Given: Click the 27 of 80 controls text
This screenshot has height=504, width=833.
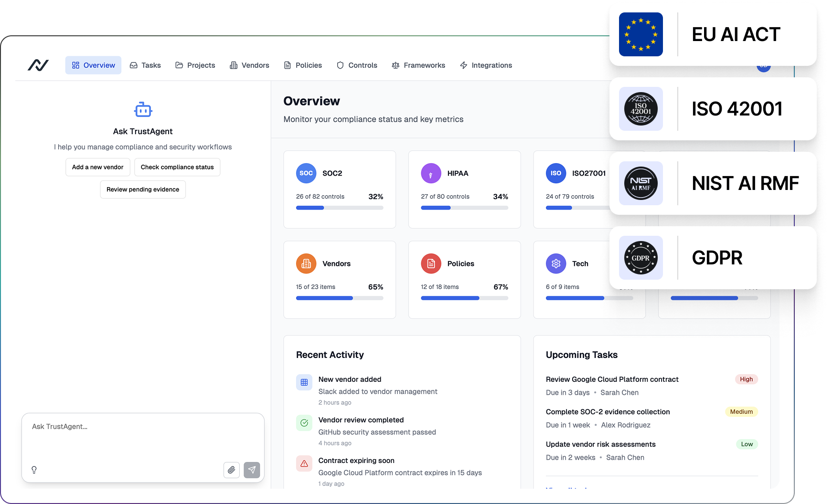Looking at the screenshot, I should (445, 197).
